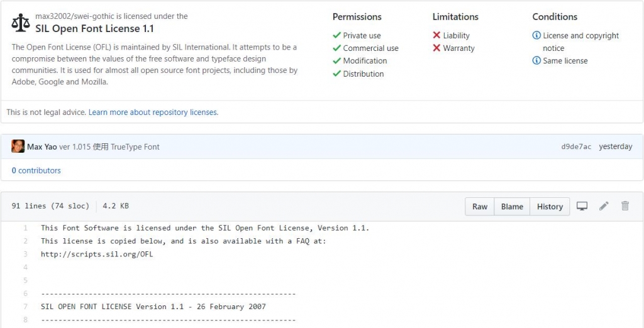The width and height of the screenshot is (644, 328).
Task: Click Max Yao's avatar image
Action: (x=18, y=146)
